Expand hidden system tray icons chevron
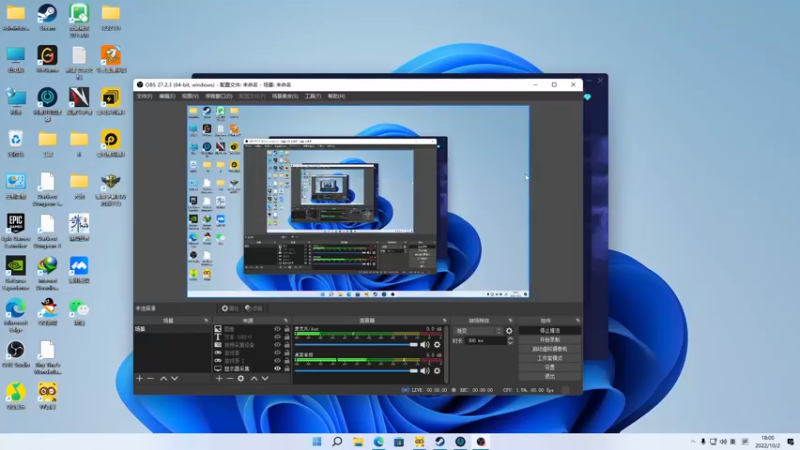 pos(693,442)
